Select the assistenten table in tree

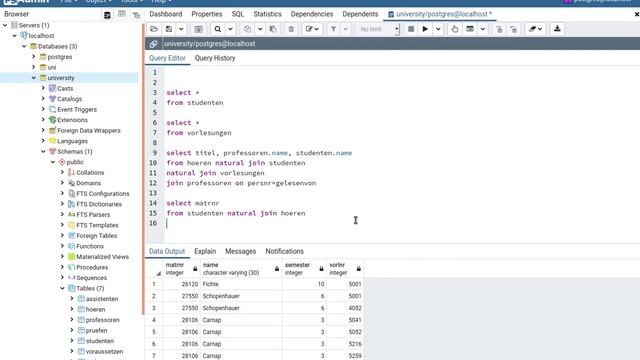tap(102, 299)
